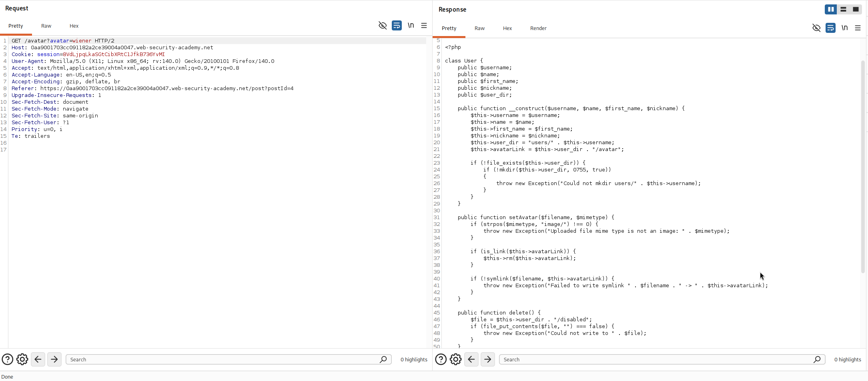Screen dimensions: 868x381
Task: Go to previous match arrow in Request search
Action: [38, 359]
